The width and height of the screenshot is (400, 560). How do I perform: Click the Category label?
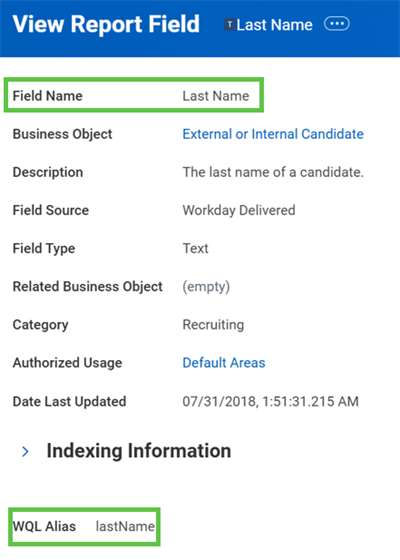(40, 325)
